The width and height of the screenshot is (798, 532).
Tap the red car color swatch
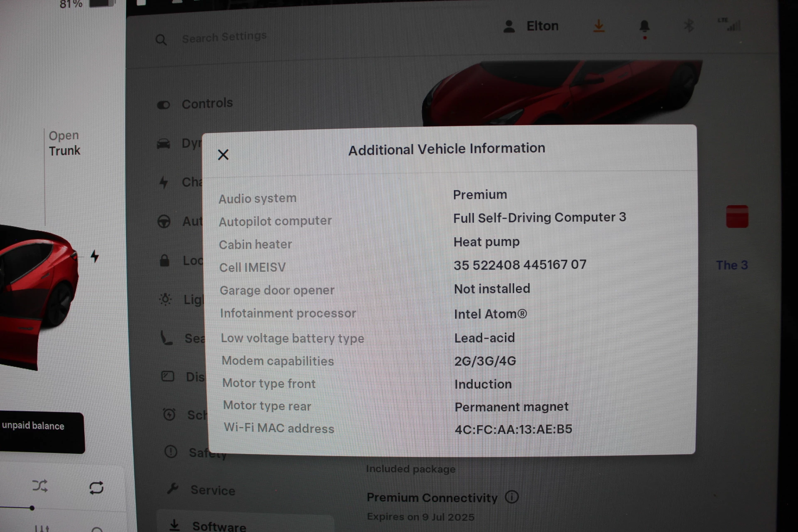pyautogui.click(x=737, y=217)
